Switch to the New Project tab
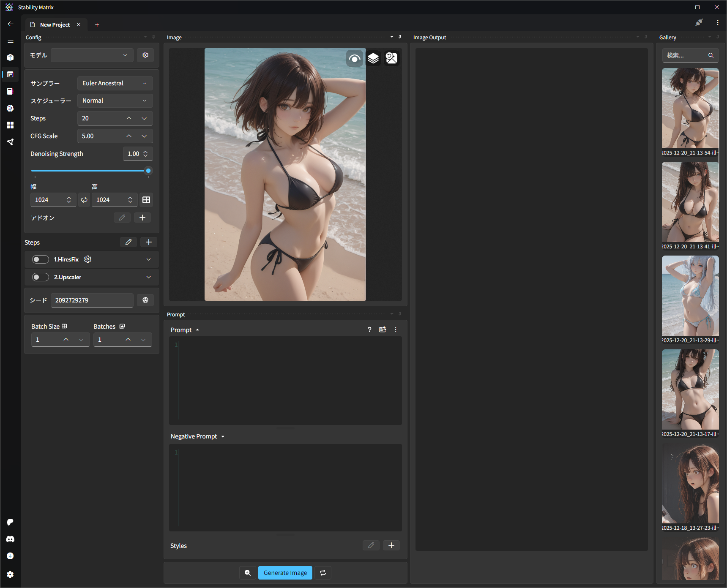Screen dimensions: 727x588 coord(55,24)
